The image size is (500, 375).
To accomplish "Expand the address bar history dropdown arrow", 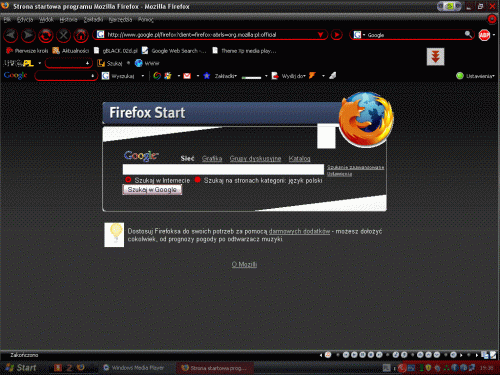I will click(x=320, y=35).
